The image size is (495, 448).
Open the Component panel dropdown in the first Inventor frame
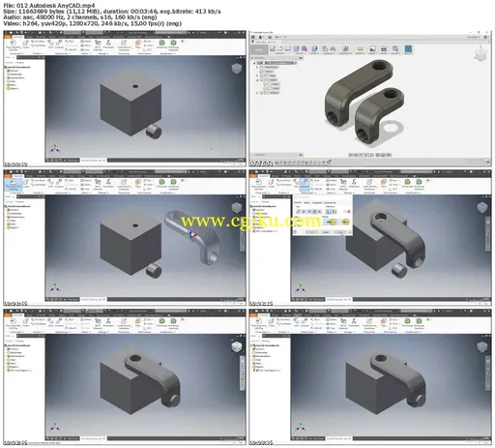click(x=16, y=53)
